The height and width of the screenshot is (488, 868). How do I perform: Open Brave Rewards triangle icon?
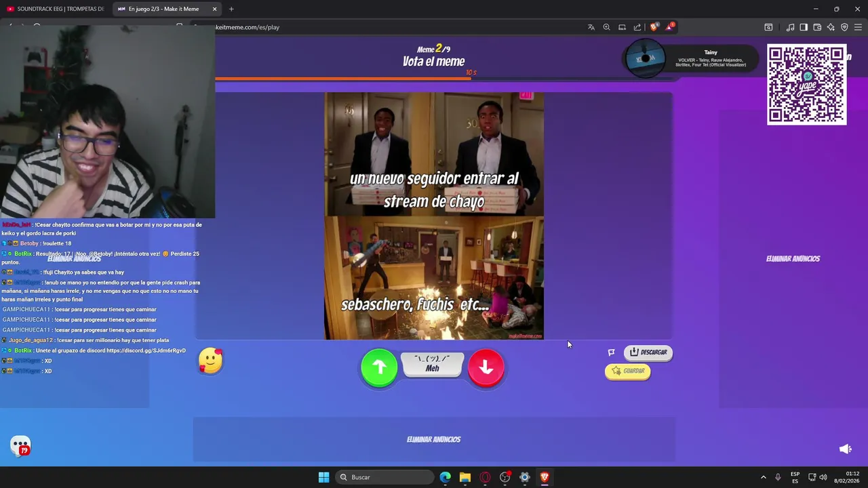669,27
